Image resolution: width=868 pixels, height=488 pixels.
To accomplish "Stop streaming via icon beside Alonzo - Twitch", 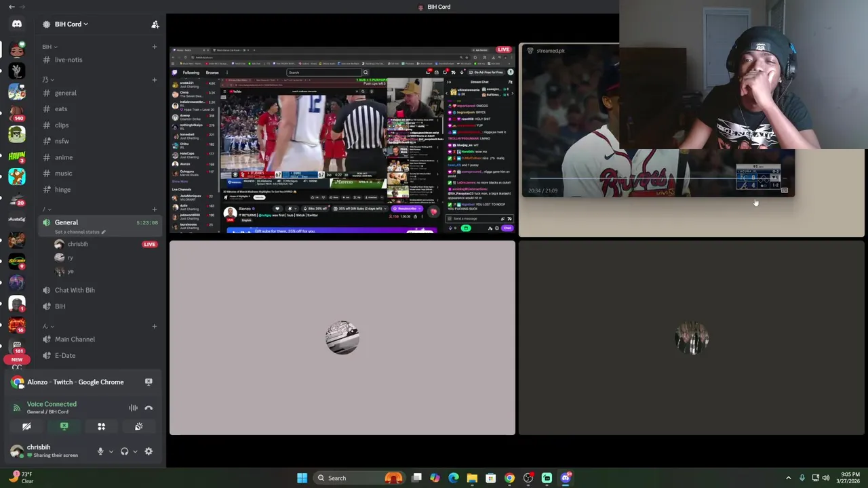I will coord(149,382).
